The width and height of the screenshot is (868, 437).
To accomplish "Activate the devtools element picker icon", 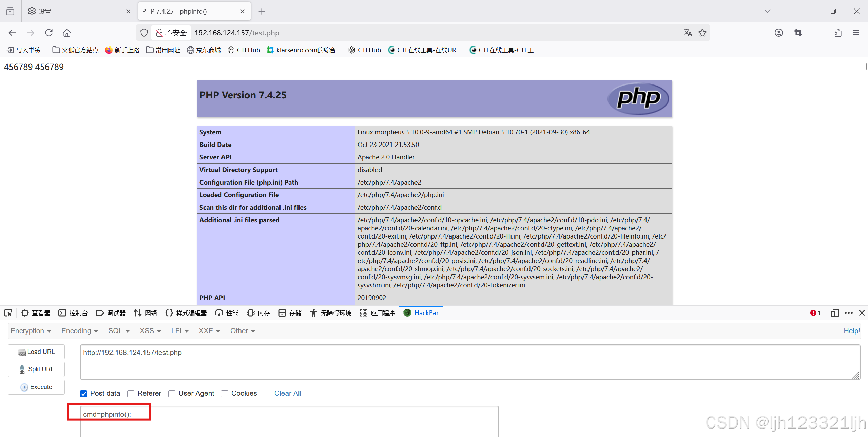I will tap(8, 313).
